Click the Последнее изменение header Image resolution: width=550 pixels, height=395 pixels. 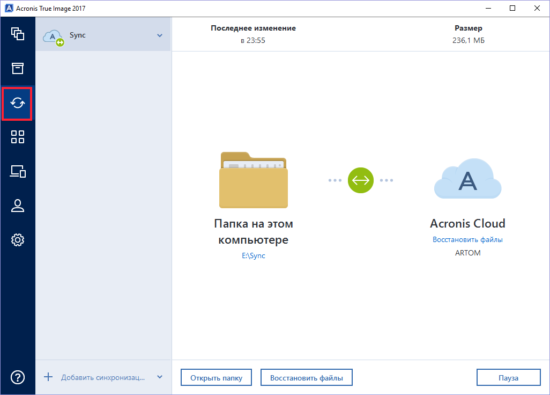coord(253,28)
